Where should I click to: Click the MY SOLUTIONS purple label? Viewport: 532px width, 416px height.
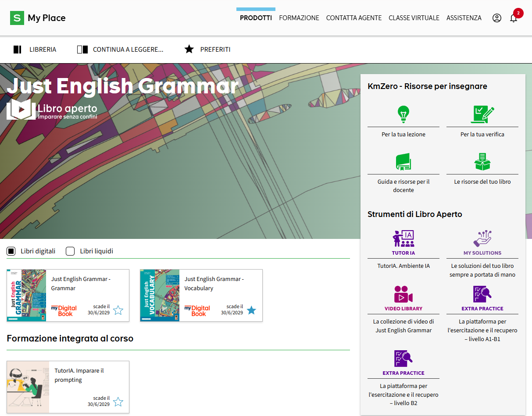[x=482, y=253]
